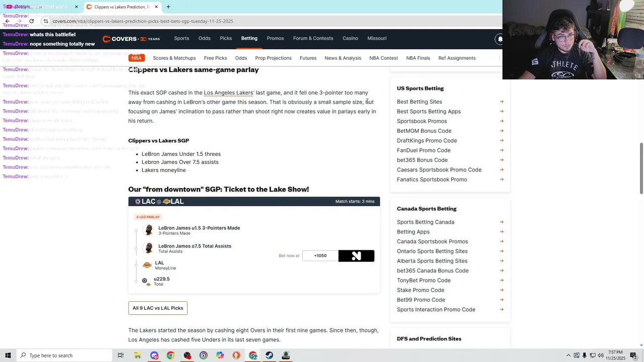Go to Free Picks subnav tab
This screenshot has width=644, height=362.
coord(215,58)
